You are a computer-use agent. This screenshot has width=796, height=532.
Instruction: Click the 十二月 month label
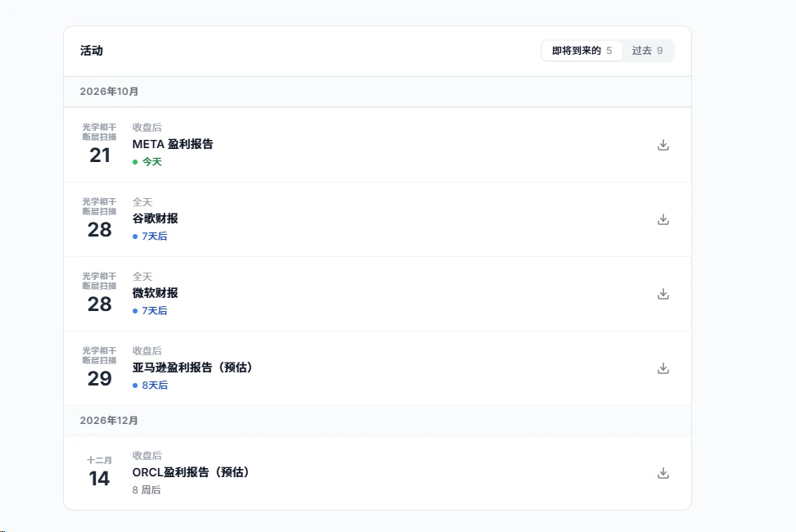[100, 461]
